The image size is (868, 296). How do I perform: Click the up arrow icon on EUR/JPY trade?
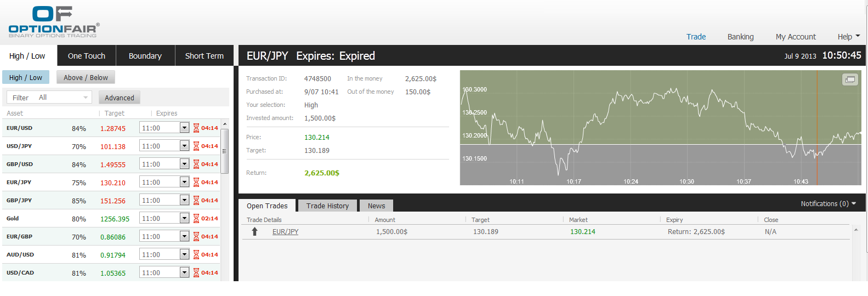254,232
